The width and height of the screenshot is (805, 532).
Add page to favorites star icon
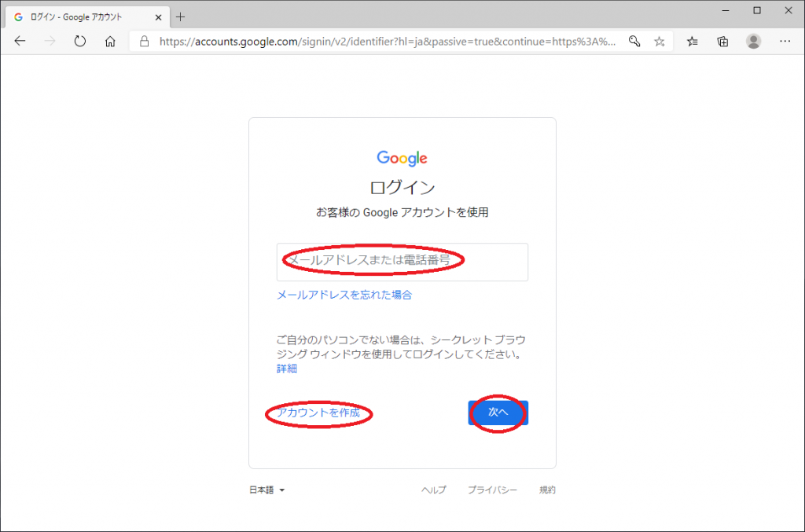pyautogui.click(x=659, y=42)
